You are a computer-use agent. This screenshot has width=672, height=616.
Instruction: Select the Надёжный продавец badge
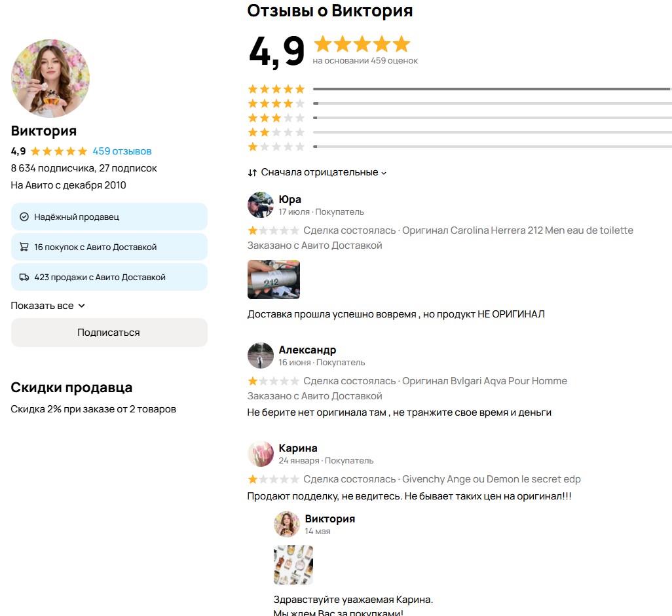pyautogui.click(x=109, y=217)
